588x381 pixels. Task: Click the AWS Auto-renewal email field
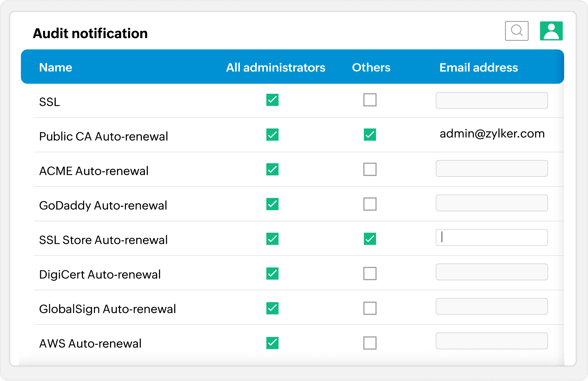click(x=492, y=341)
